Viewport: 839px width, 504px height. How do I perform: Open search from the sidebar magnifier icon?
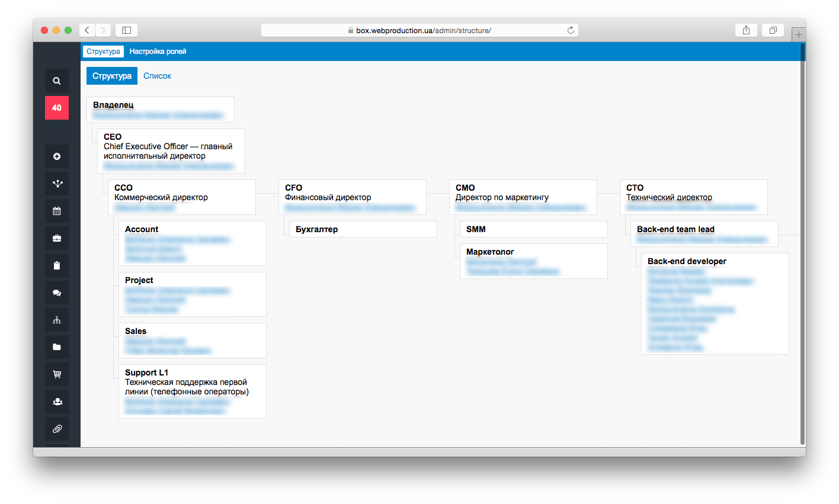(x=57, y=81)
